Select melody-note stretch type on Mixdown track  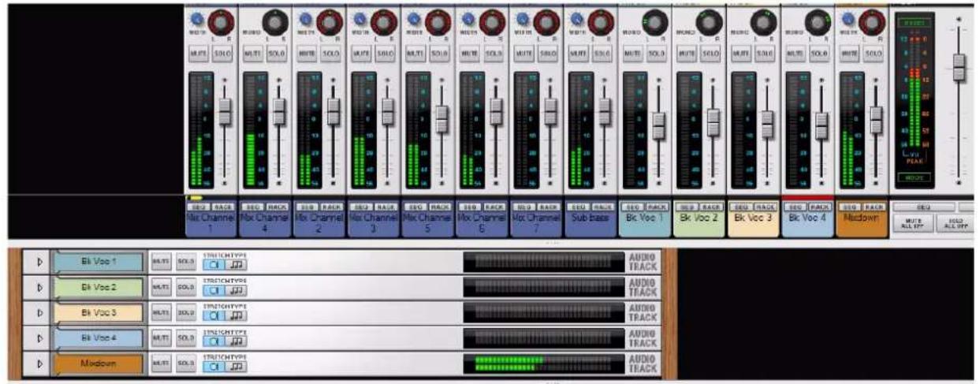pos(236,367)
